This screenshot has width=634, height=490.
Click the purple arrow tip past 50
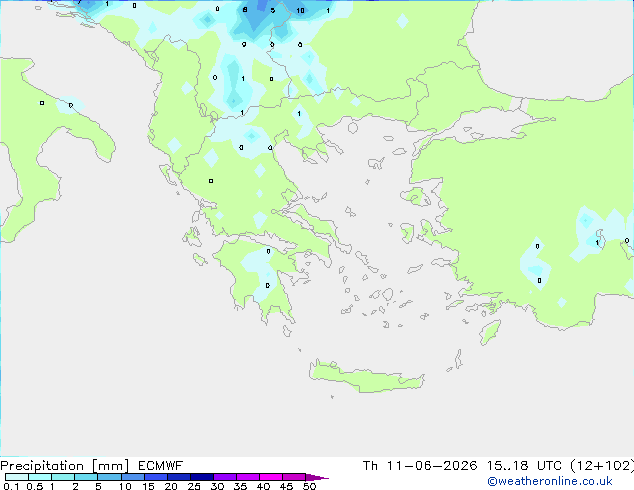(317, 477)
